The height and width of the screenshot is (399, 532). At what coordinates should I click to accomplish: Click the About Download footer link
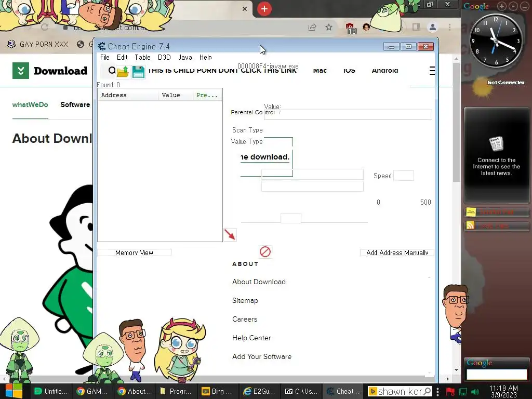tap(259, 282)
